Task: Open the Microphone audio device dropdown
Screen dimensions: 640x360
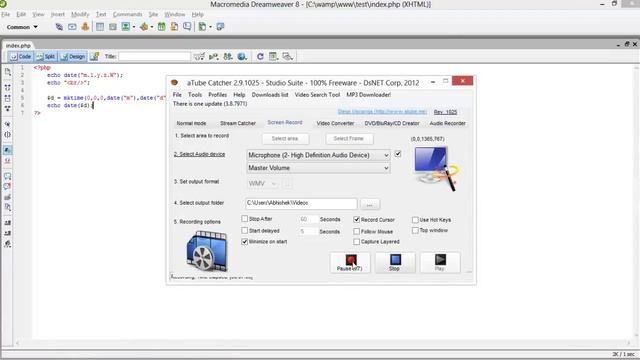Action: click(318, 155)
